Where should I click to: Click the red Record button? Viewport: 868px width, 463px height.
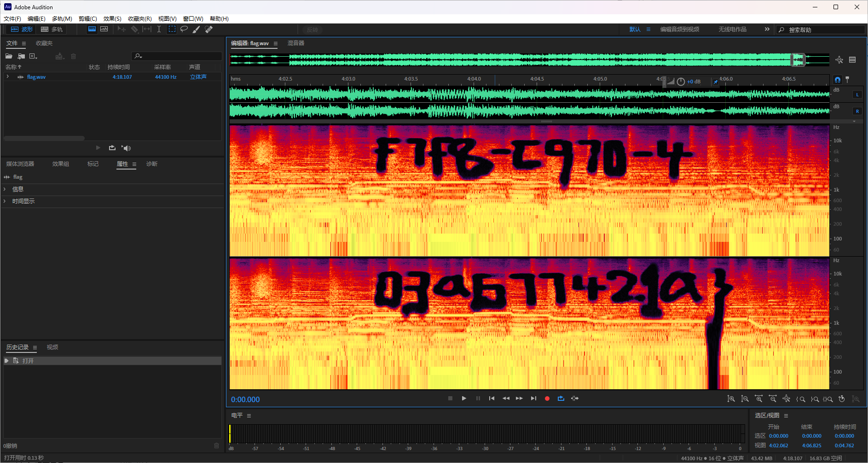click(547, 399)
